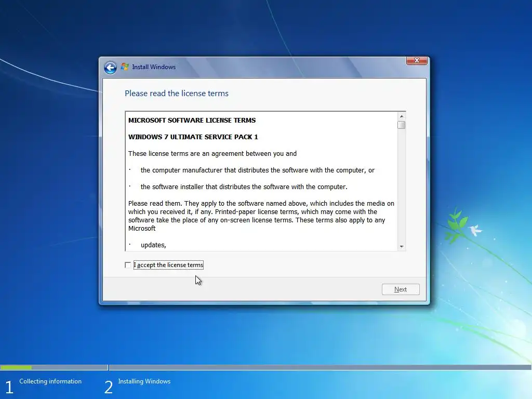Click the 'Please read the license terms' heading
The image size is (532, 399).
coord(177,94)
